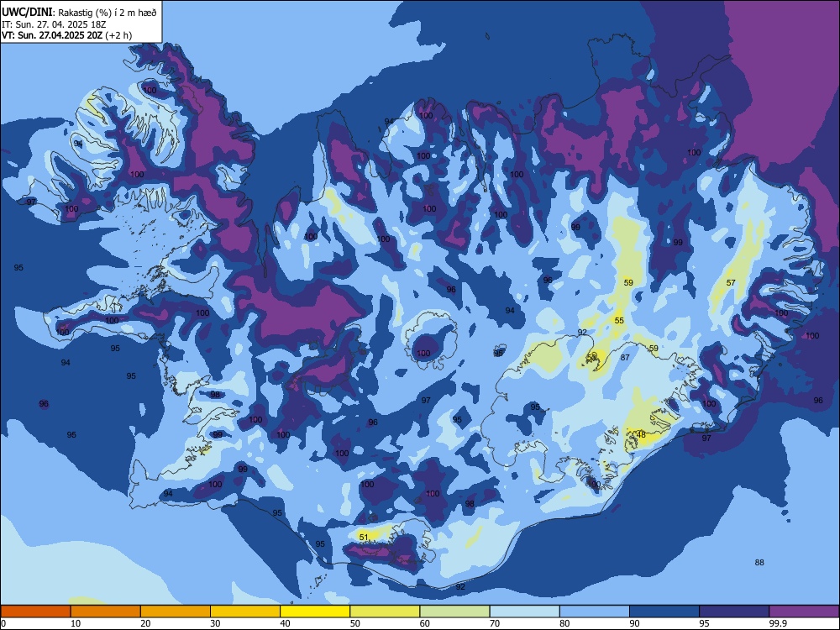Pick the 20–30 amber legend swatch
840x630 pixels.
click(x=176, y=612)
